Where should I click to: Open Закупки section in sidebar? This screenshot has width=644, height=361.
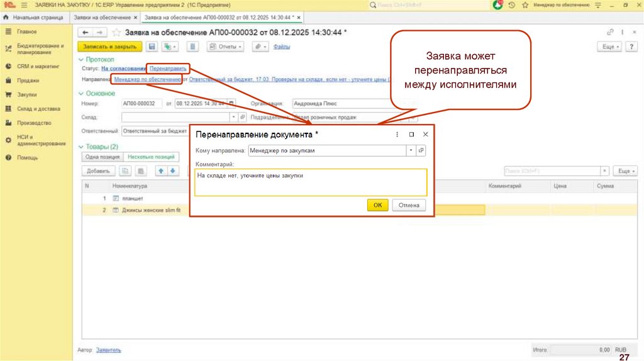pos(26,94)
